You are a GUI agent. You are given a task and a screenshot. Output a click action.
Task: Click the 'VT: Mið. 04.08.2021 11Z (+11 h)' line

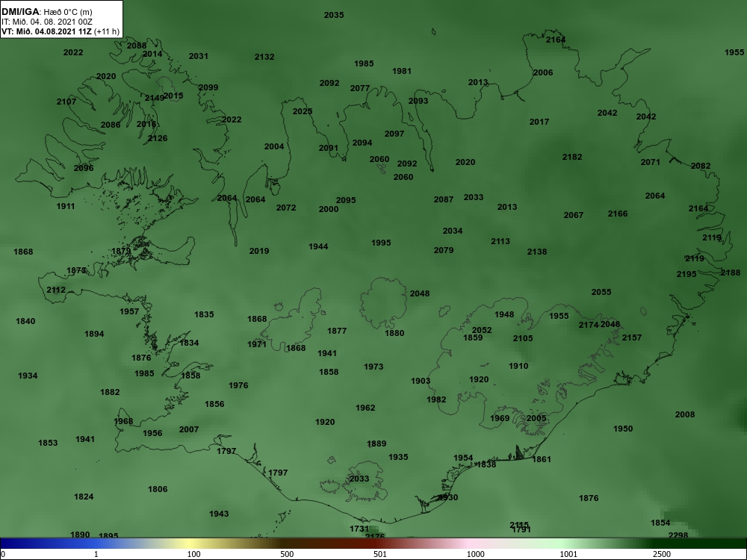pos(61,31)
